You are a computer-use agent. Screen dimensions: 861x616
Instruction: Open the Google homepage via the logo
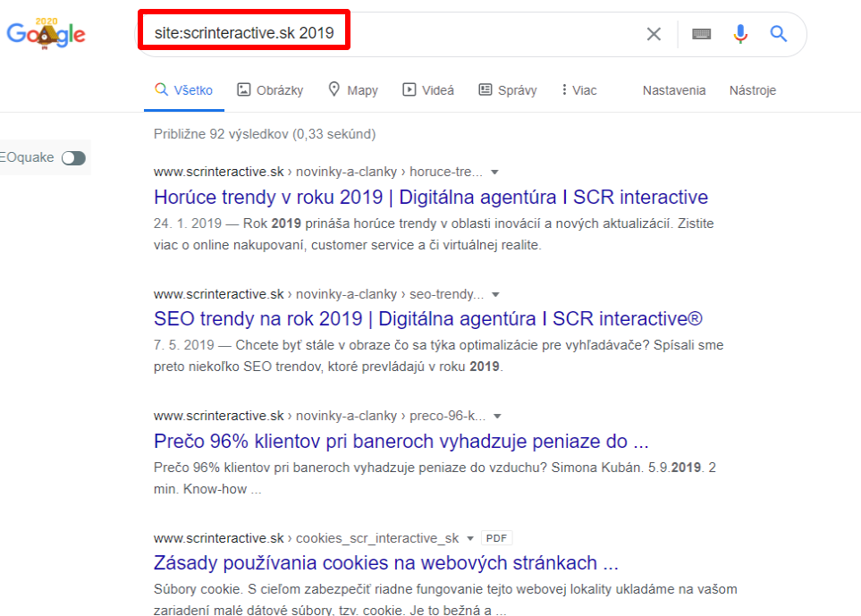(x=46, y=33)
